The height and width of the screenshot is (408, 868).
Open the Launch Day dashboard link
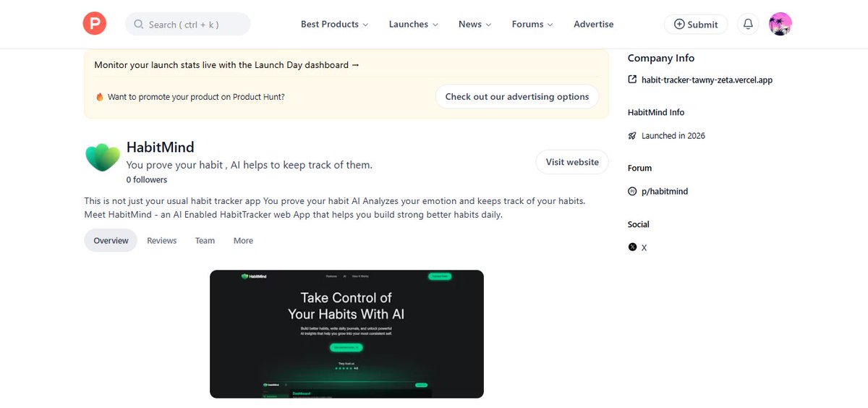click(x=226, y=65)
